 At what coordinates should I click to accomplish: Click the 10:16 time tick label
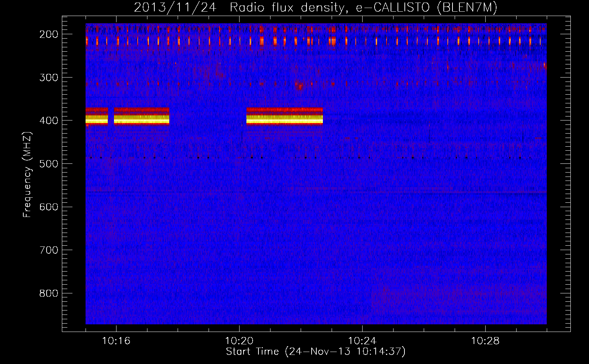point(116,341)
